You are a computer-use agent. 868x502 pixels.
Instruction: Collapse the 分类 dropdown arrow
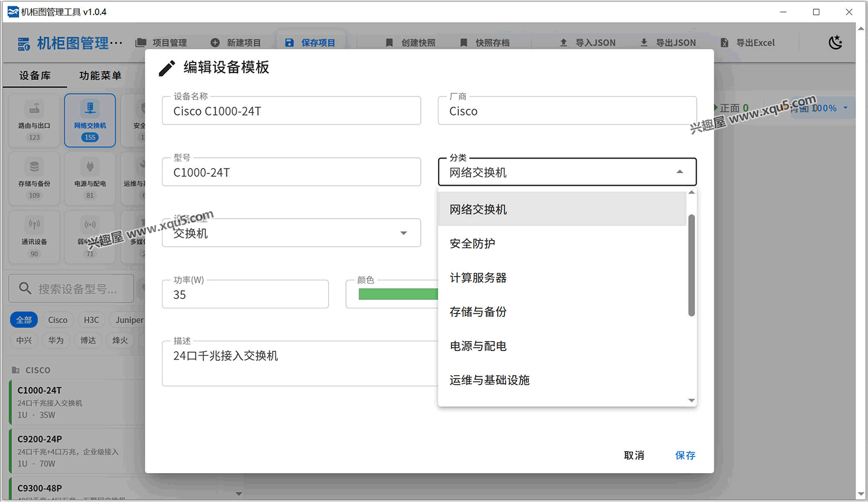(x=680, y=172)
